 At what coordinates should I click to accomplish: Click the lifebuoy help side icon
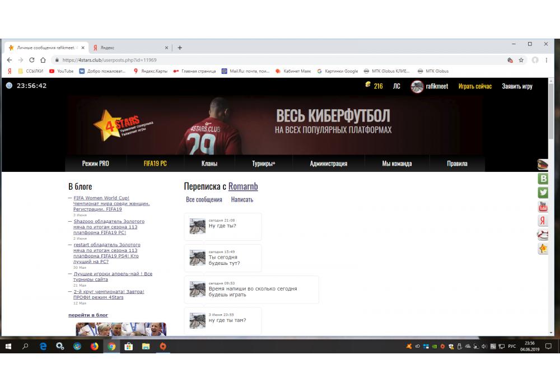click(543, 235)
